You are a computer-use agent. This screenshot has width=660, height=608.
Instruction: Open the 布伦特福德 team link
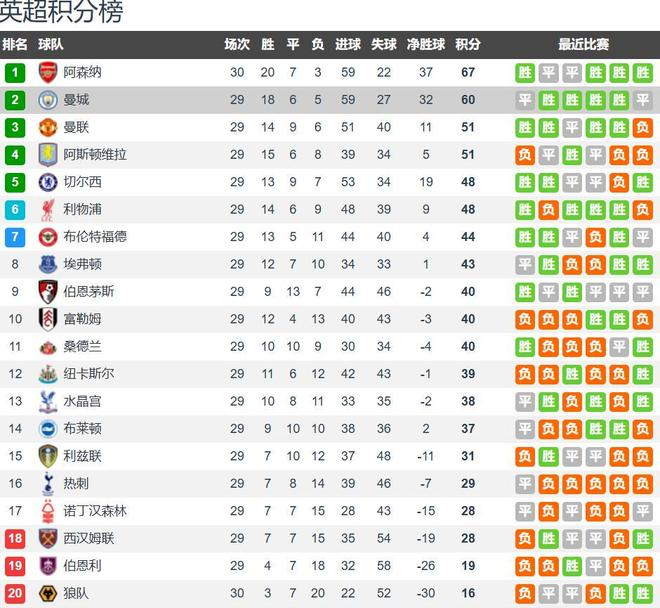tap(95, 237)
